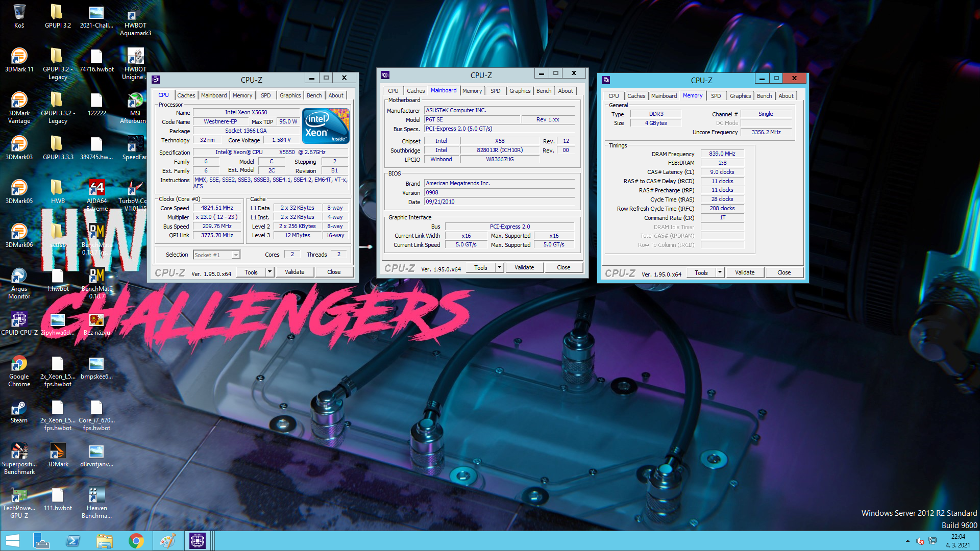Show hidden tray icons arrow
Screen dimensions: 980x551
(x=908, y=541)
